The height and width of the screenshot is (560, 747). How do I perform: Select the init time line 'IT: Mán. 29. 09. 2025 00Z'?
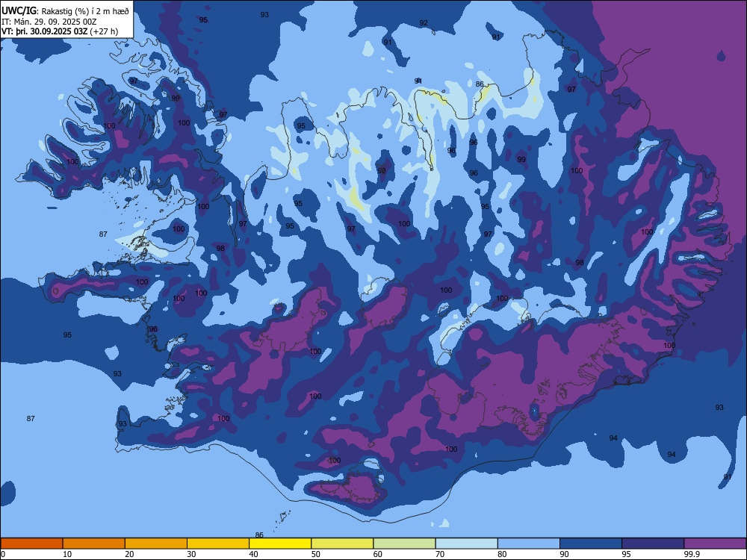pyautogui.click(x=49, y=22)
